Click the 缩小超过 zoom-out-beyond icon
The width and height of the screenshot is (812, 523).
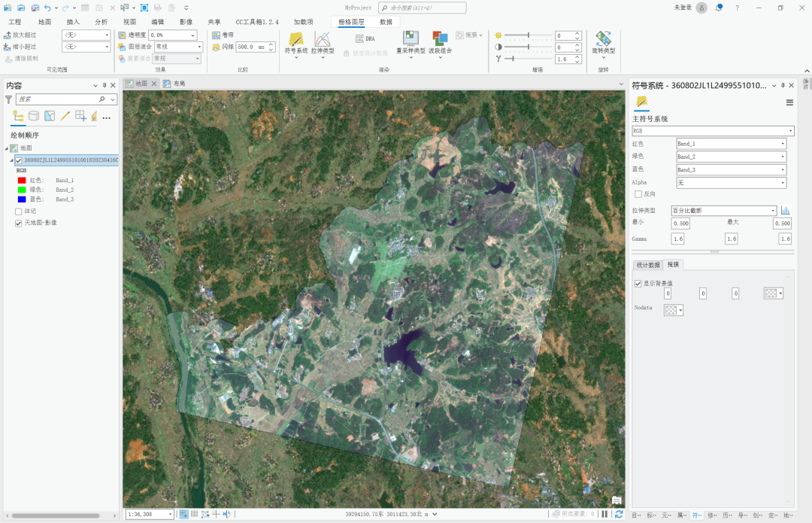click(x=8, y=47)
